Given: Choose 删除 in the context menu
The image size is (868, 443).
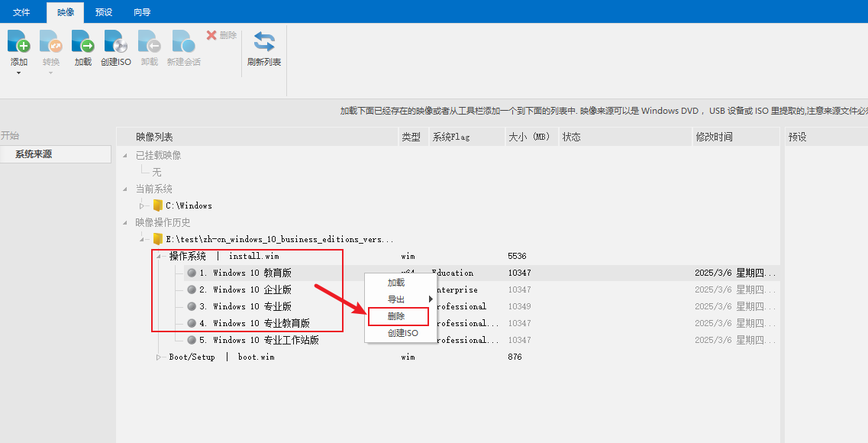Looking at the screenshot, I should coord(396,316).
